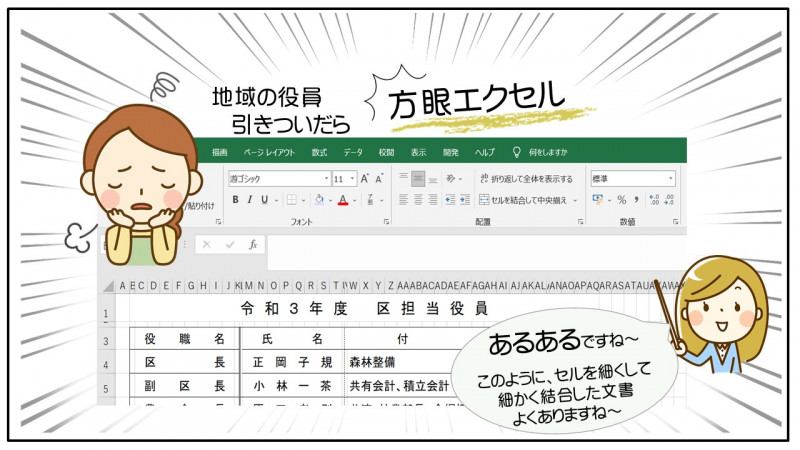Toggle Underline formatting
This screenshot has width=800, height=450.
(264, 200)
